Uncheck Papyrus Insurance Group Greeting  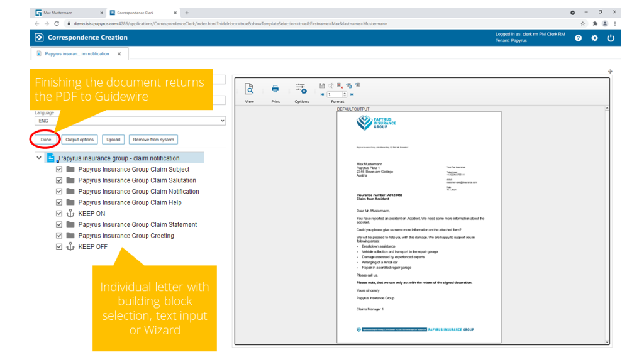click(59, 236)
